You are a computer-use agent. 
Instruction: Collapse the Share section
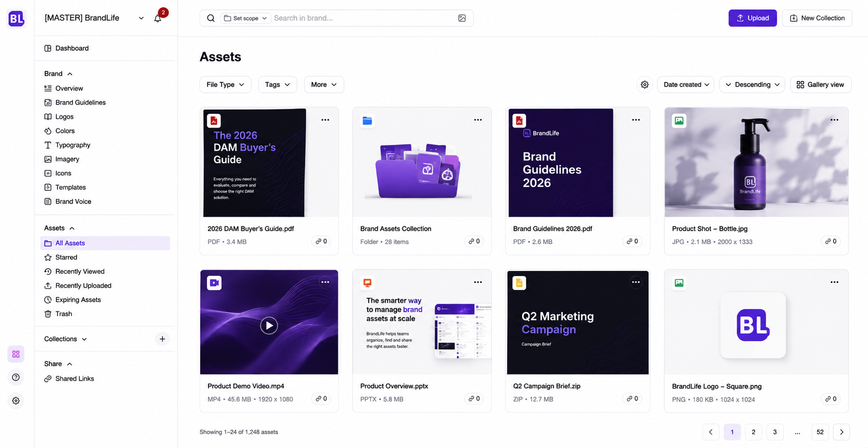58,364
